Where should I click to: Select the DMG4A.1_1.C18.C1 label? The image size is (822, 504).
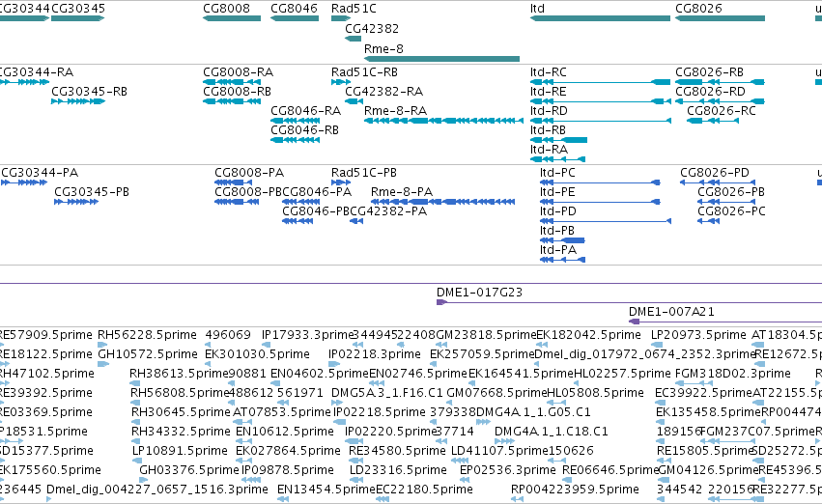coord(552,432)
